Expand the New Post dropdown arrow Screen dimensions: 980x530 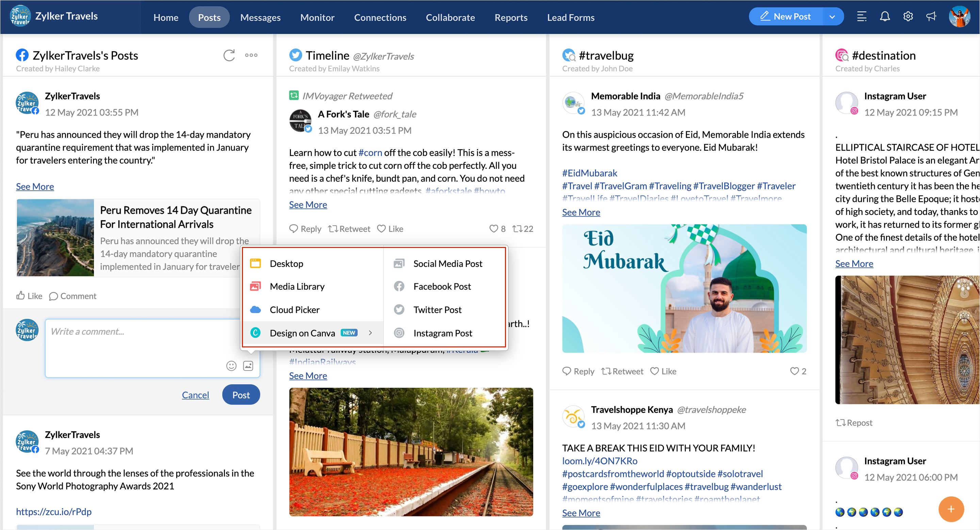coord(832,17)
